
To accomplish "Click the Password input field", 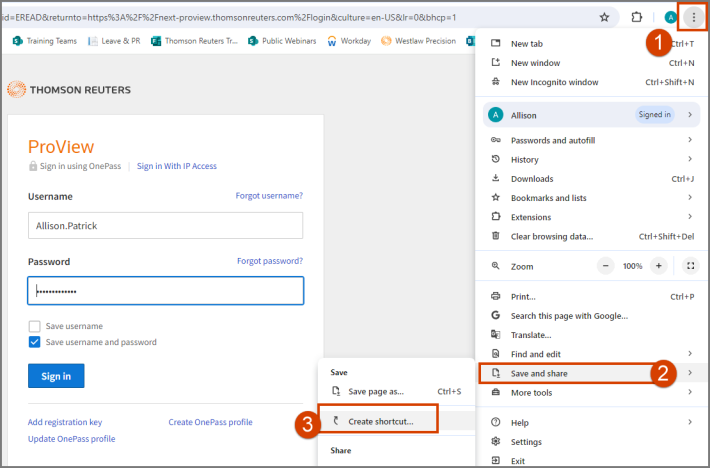I will point(165,291).
